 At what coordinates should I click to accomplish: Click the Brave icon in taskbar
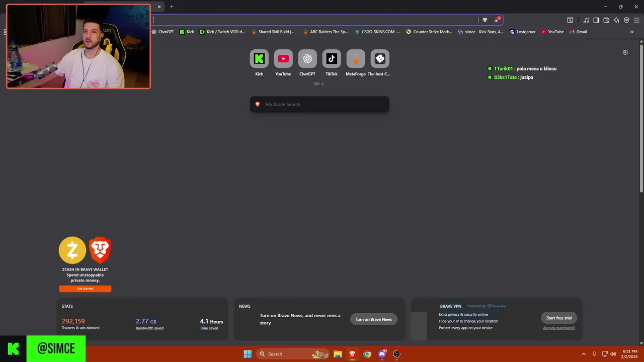(352, 354)
